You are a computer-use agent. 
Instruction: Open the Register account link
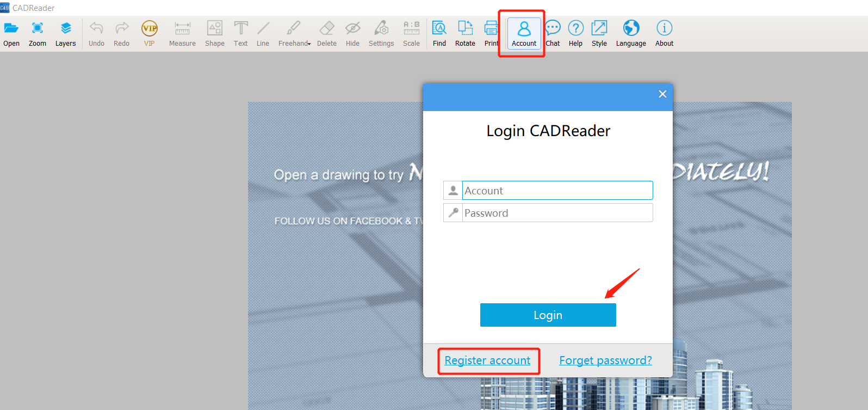click(487, 360)
